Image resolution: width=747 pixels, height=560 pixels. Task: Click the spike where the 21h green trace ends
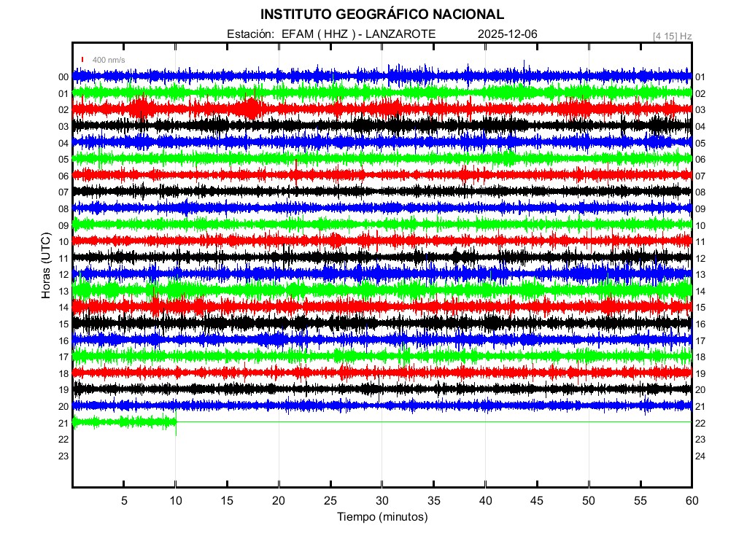tap(176, 424)
